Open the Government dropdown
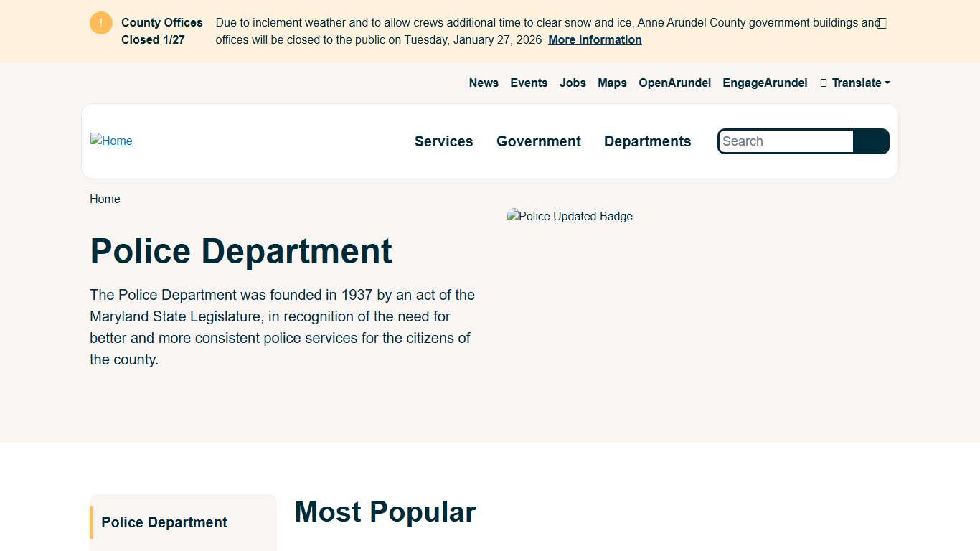The width and height of the screenshot is (980, 551). point(538,141)
